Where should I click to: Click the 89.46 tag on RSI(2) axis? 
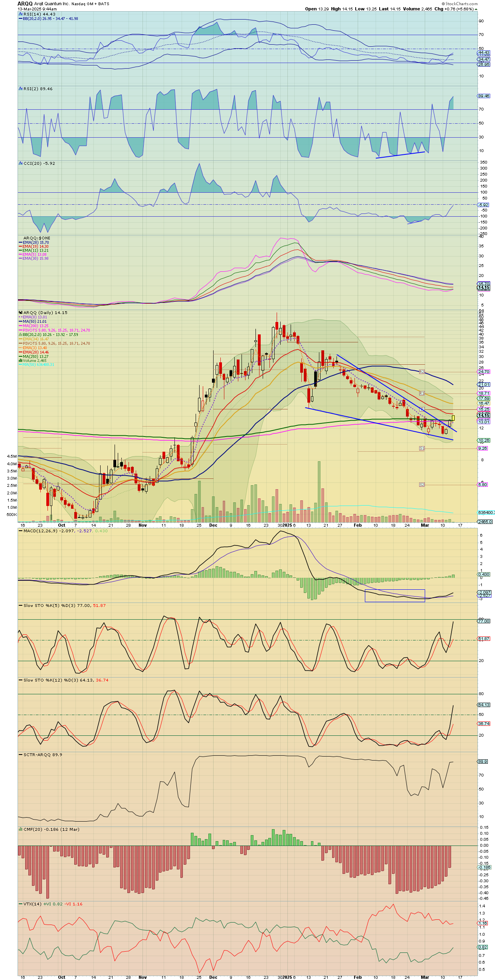(483, 96)
